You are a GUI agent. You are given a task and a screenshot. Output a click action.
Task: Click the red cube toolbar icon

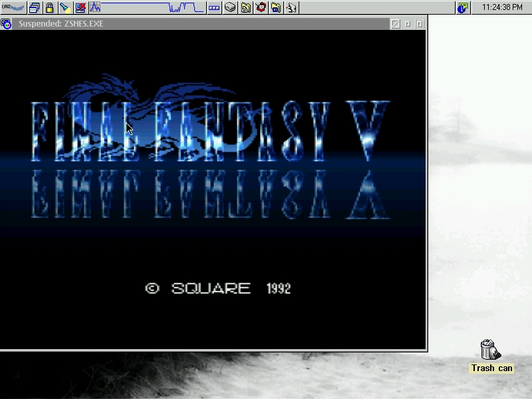261,7
